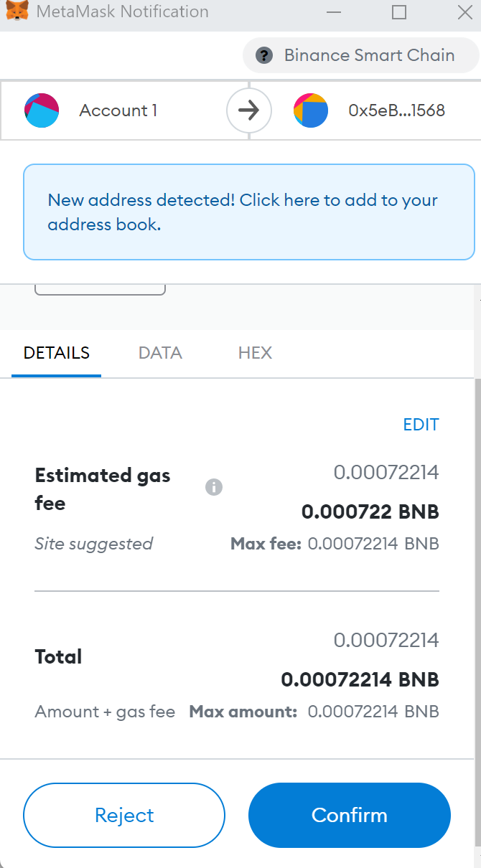Click recipient address 0x5eB...1568
The image size is (481, 868).
(x=397, y=110)
